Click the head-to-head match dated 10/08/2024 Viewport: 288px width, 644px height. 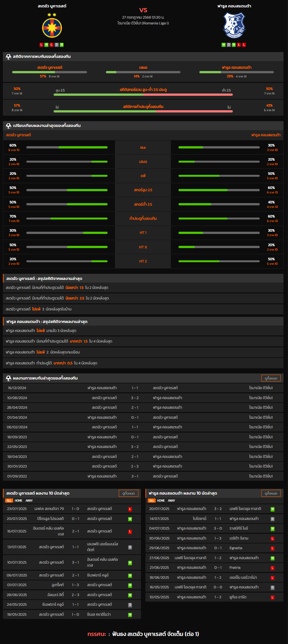[x=143, y=398]
